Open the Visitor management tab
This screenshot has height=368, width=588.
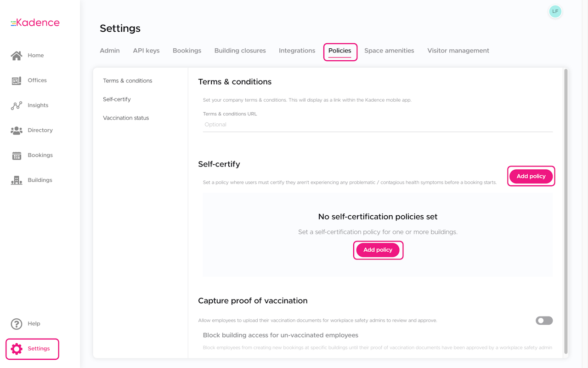point(458,51)
